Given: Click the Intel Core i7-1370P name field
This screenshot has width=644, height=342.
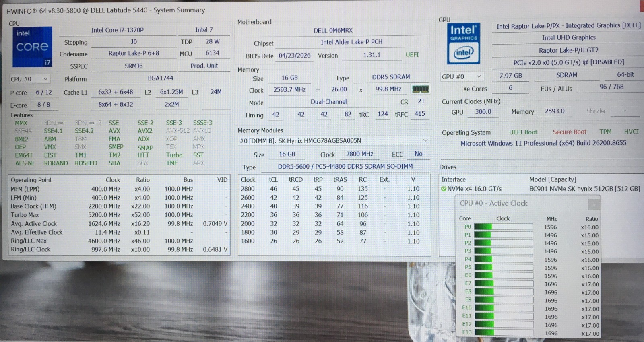Looking at the screenshot, I should [117, 30].
